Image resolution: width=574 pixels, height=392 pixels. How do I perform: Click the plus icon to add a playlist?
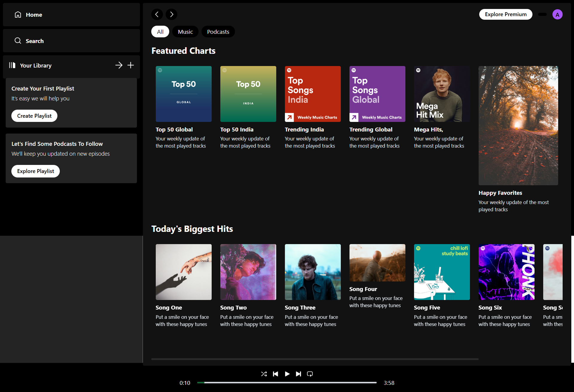point(131,65)
